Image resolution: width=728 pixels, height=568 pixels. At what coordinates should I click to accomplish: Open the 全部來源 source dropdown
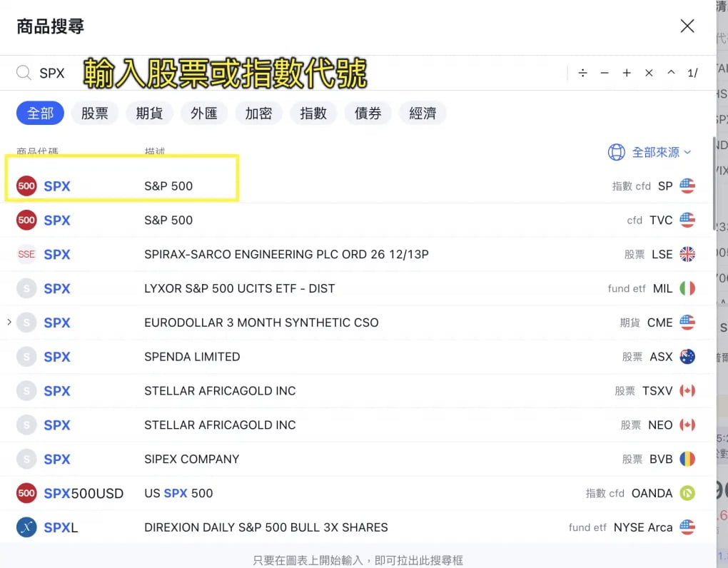657,152
